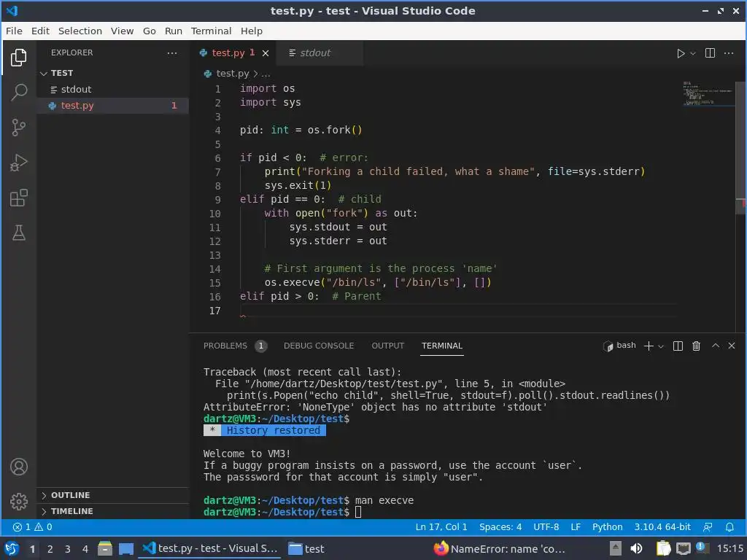
Task: Split the editor to the right
Action: pyautogui.click(x=710, y=52)
